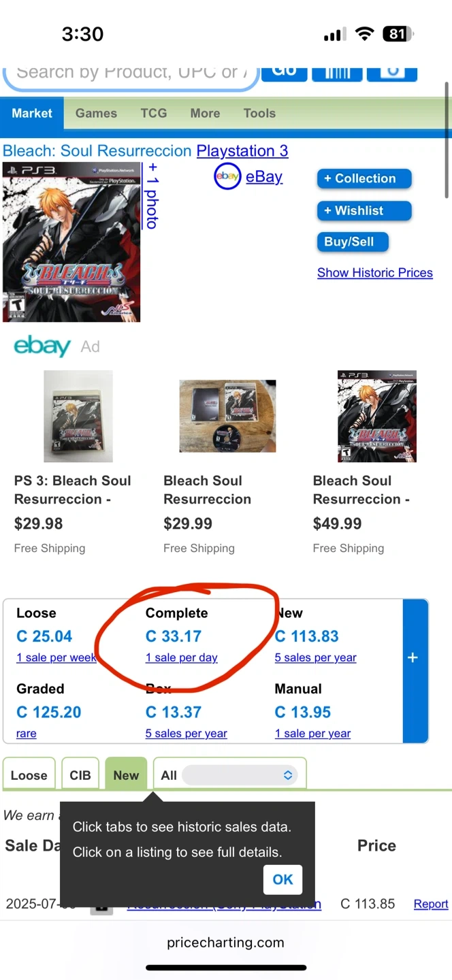The image size is (452, 980).
Task: Open the Playstation 3 console link
Action: (242, 150)
